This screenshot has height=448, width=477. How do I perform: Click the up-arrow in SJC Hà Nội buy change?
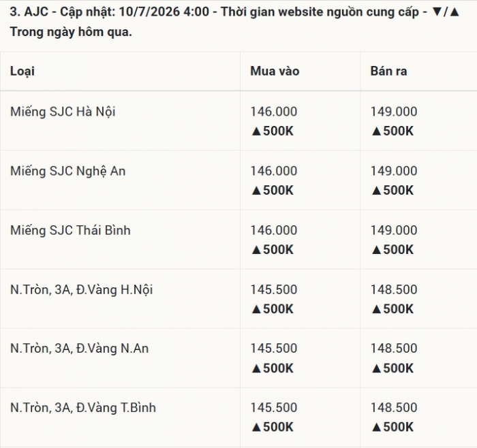tap(256, 131)
